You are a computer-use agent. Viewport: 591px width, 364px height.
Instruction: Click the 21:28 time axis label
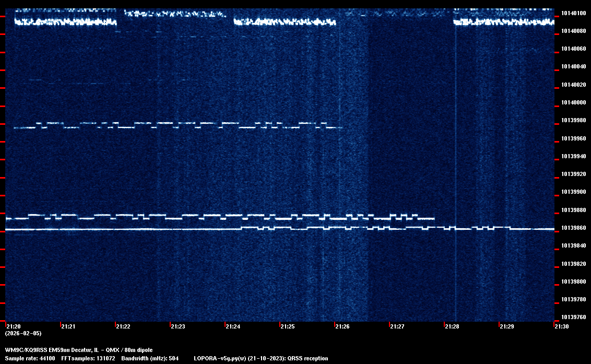452,326
